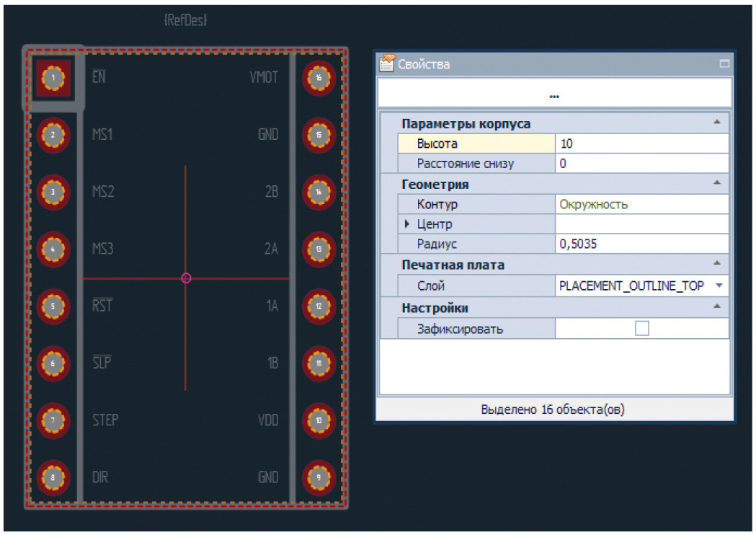Click the 1A pin label
Viewport: 756px width, 535px height.
pyautogui.click(x=272, y=306)
